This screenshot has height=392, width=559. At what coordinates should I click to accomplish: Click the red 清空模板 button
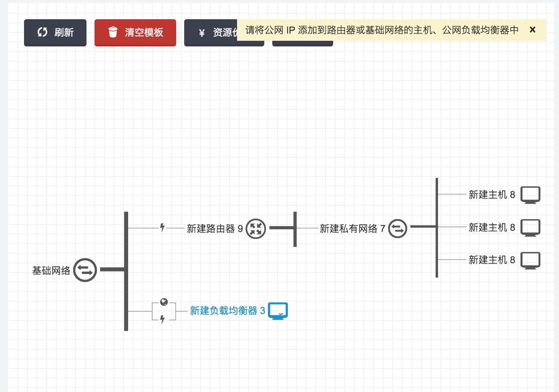pos(135,33)
